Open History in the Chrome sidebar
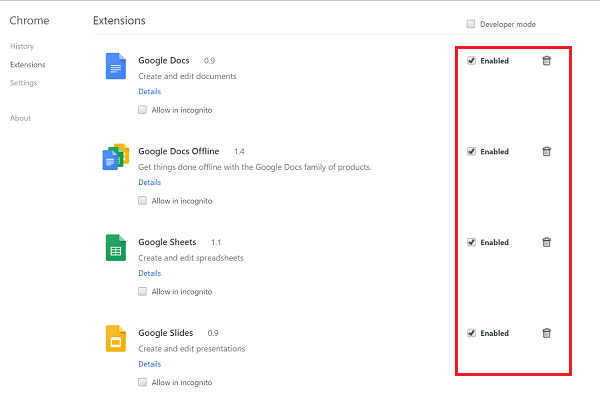This screenshot has width=600, height=399. coord(22,46)
